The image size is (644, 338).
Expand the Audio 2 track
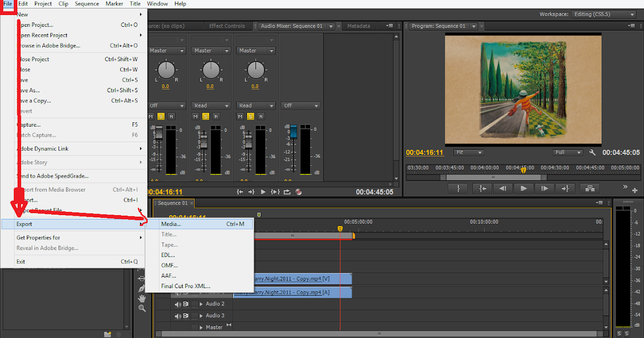pyautogui.click(x=201, y=304)
